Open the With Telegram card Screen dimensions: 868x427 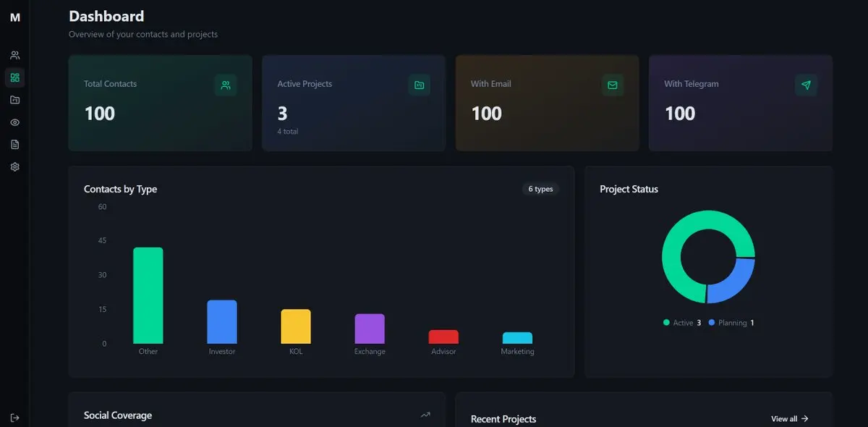click(741, 103)
